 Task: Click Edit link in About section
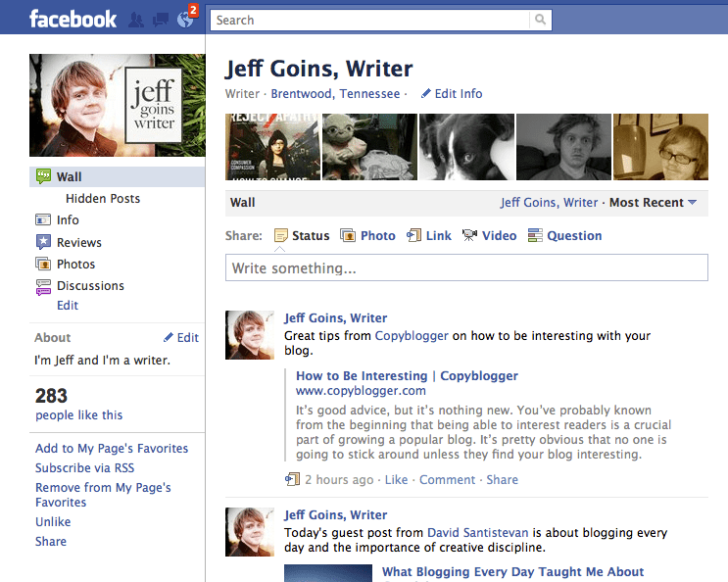click(x=187, y=337)
